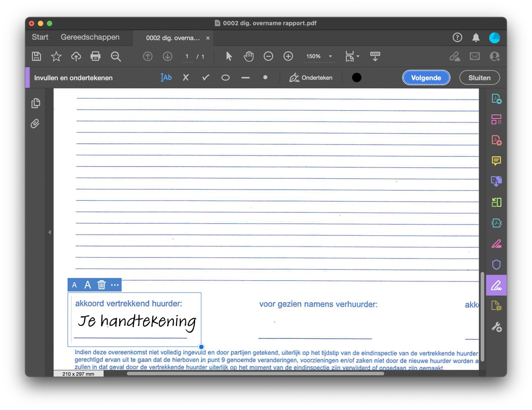Open the Compress PDF tool in right pane
This screenshot has width=532, height=410.
click(x=496, y=223)
